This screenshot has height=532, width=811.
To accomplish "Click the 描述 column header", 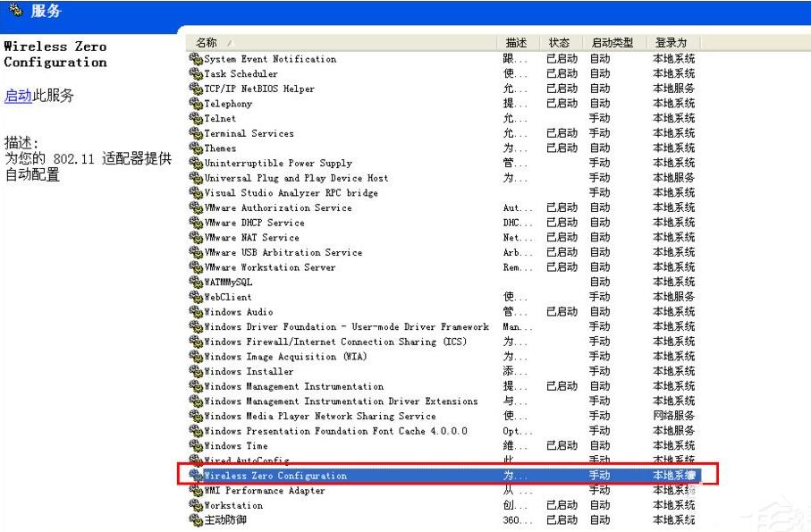I will point(516,43).
